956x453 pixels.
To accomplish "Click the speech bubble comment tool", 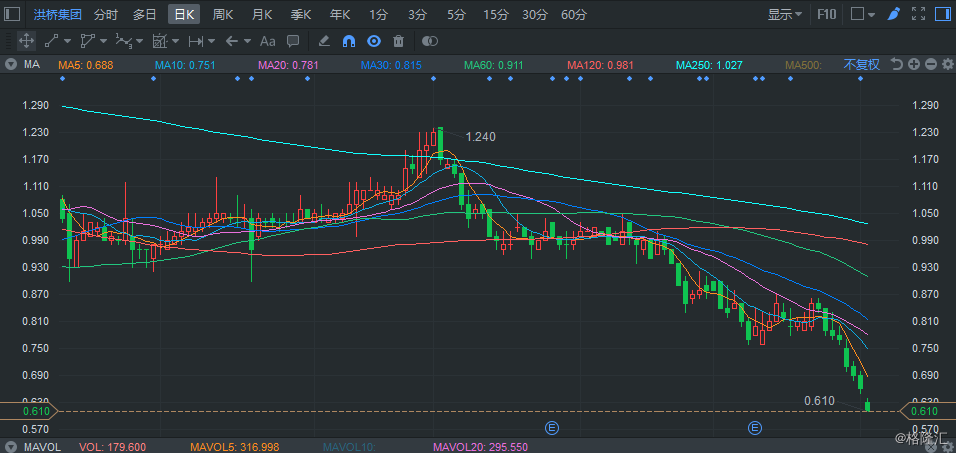I will 293,41.
